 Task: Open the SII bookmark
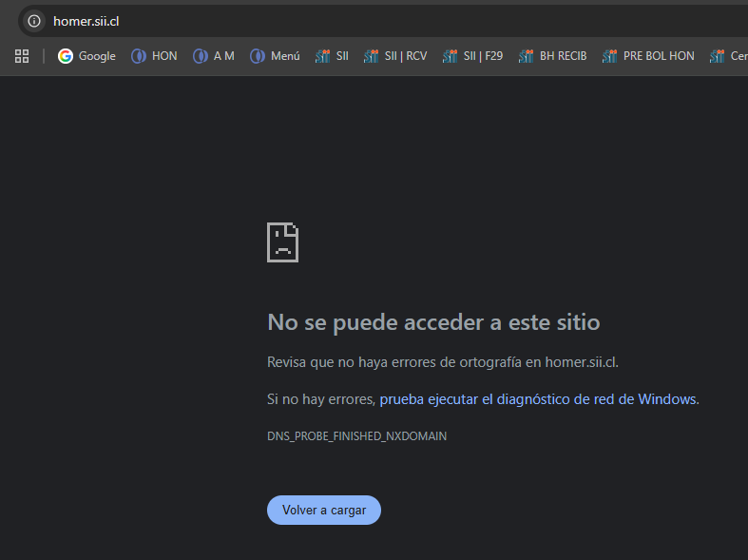point(332,56)
